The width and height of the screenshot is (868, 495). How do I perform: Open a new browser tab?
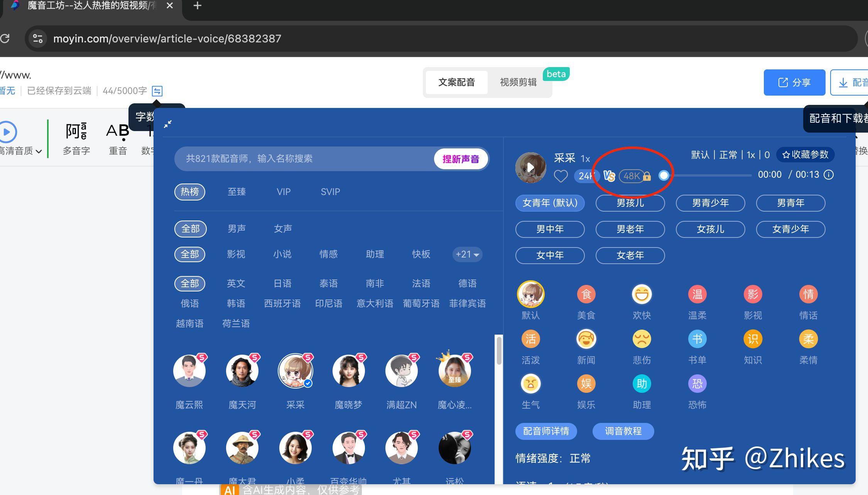coord(197,6)
